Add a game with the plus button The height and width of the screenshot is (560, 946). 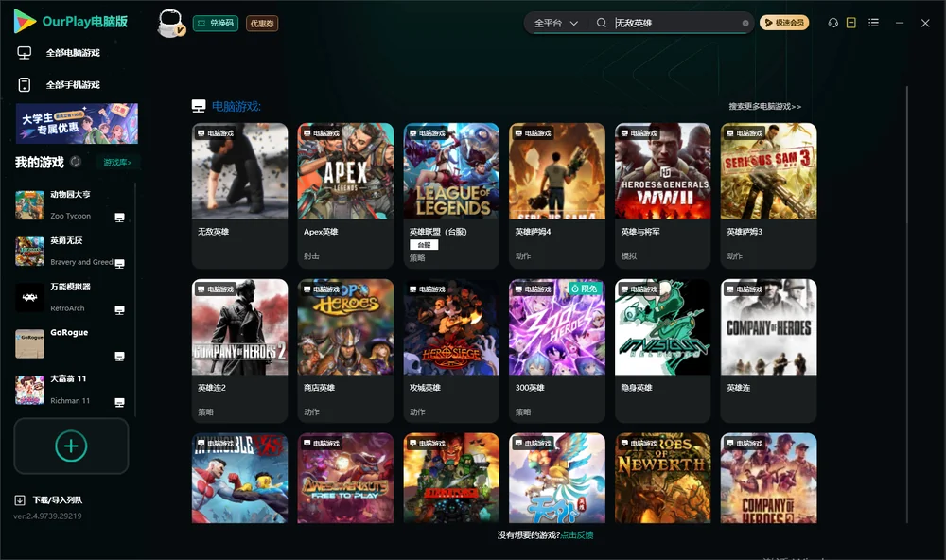(71, 446)
